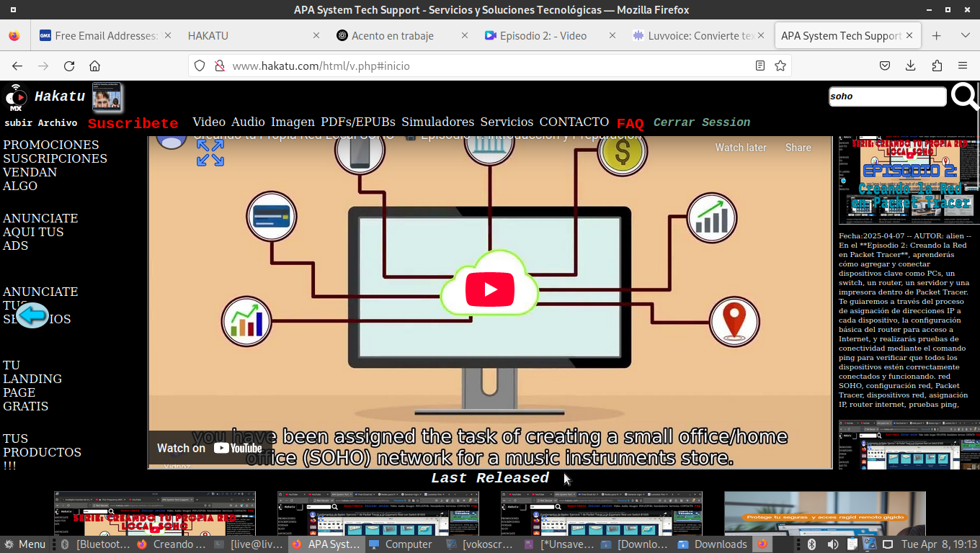Click the blue left arrow in sidebar

(32, 315)
